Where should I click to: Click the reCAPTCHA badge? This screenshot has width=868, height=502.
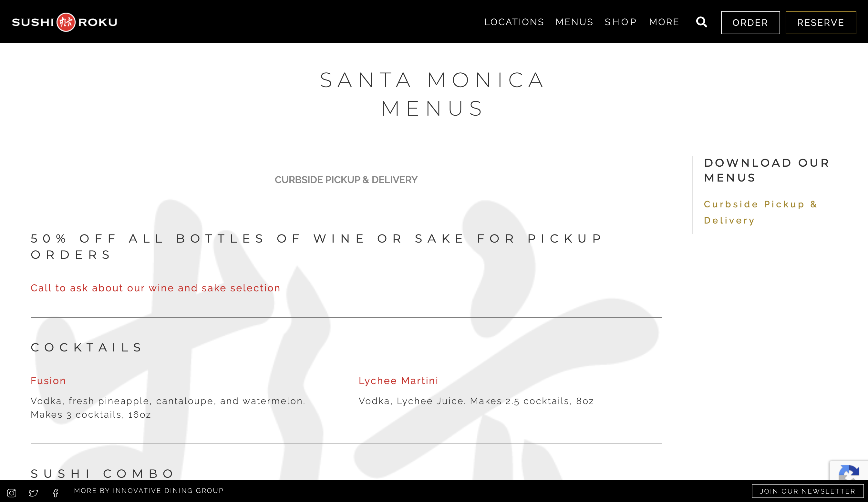(x=849, y=471)
